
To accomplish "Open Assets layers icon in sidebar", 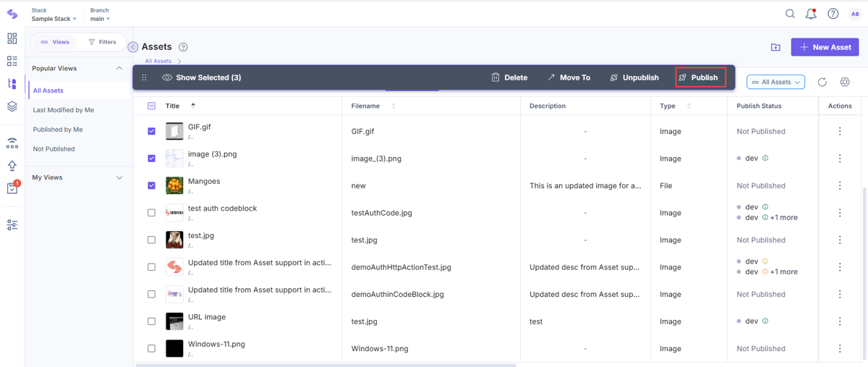I will [x=12, y=106].
